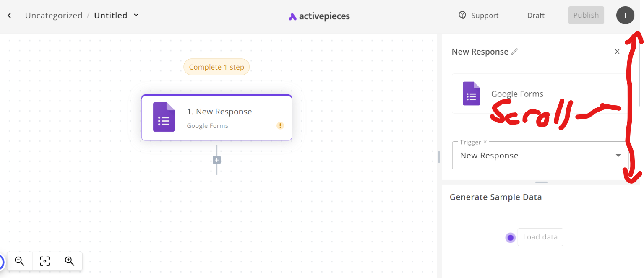Click the Generate Sample Data heading
Image resolution: width=644 pixels, height=278 pixels.
495,197
